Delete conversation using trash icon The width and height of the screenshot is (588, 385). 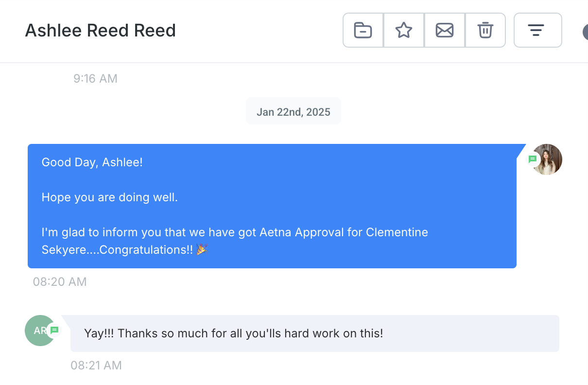485,31
